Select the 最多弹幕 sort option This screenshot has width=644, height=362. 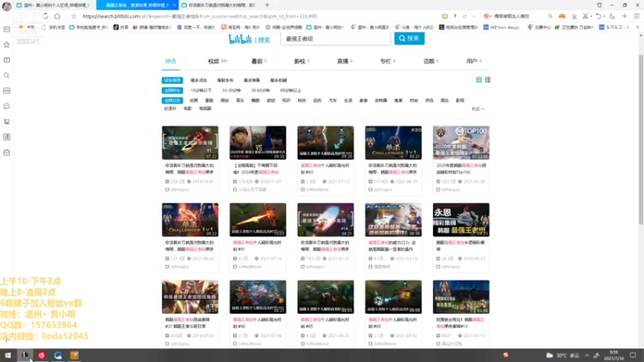click(x=251, y=80)
